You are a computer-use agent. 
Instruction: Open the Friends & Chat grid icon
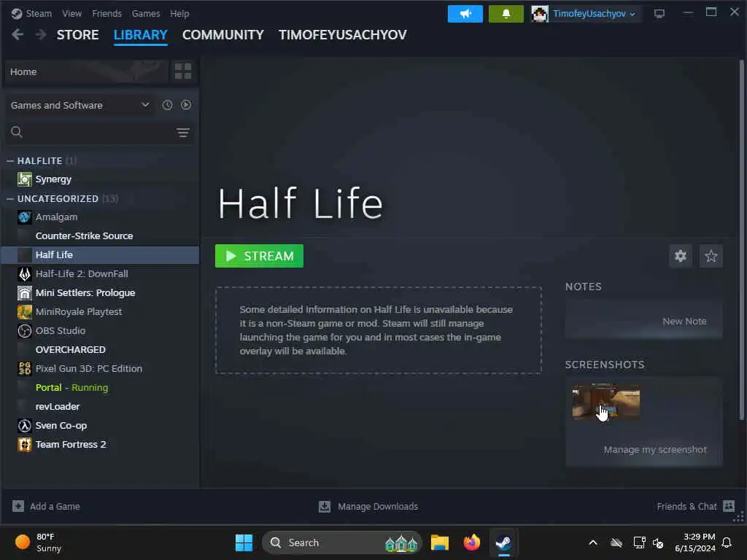coord(729,506)
